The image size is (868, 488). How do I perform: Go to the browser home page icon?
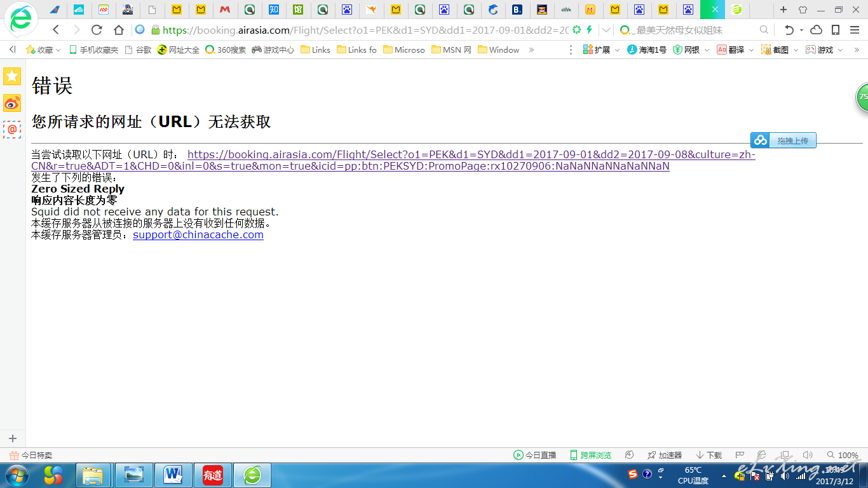119,30
